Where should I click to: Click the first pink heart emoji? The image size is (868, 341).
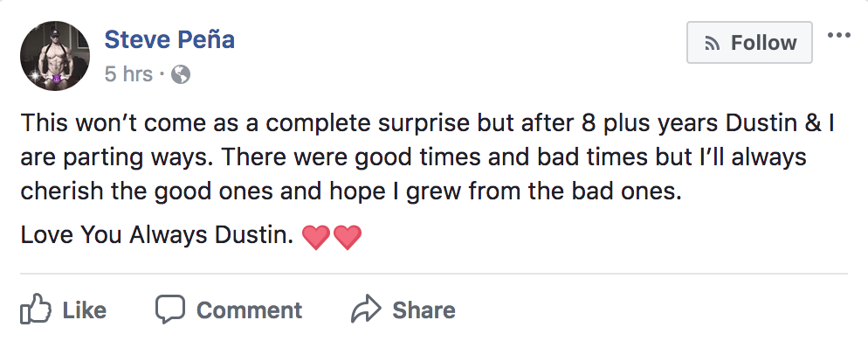[316, 237]
